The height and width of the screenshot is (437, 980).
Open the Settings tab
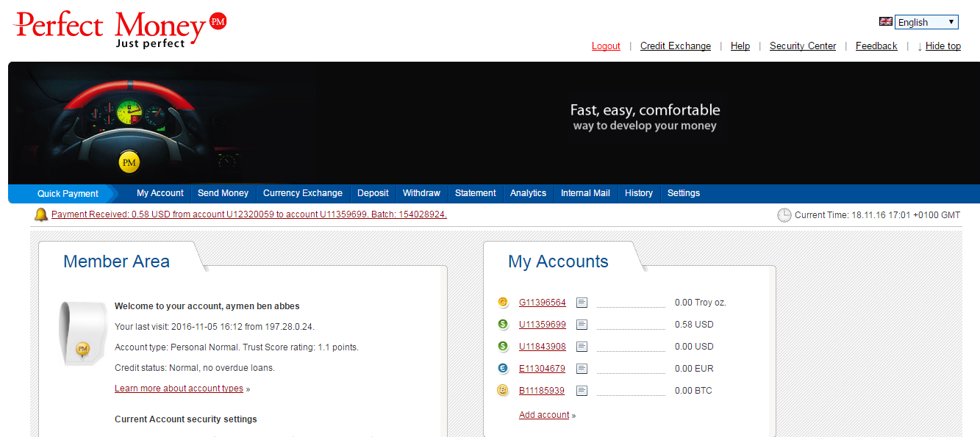[x=684, y=193]
